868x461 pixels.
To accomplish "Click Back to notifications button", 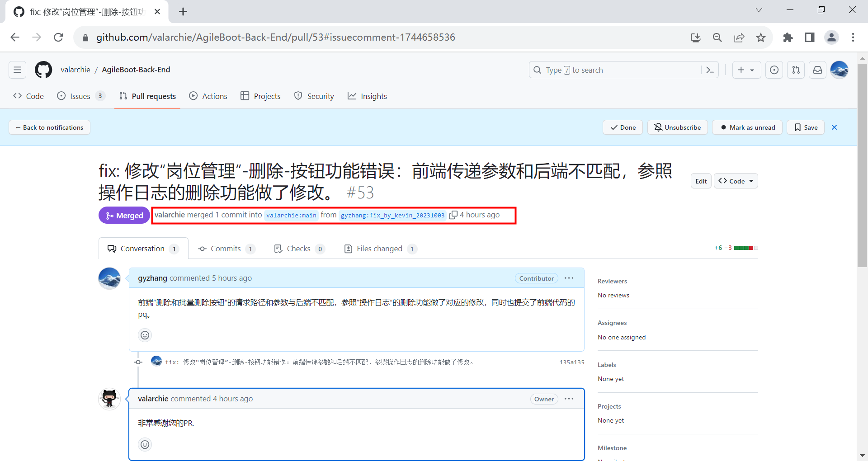I will (49, 127).
